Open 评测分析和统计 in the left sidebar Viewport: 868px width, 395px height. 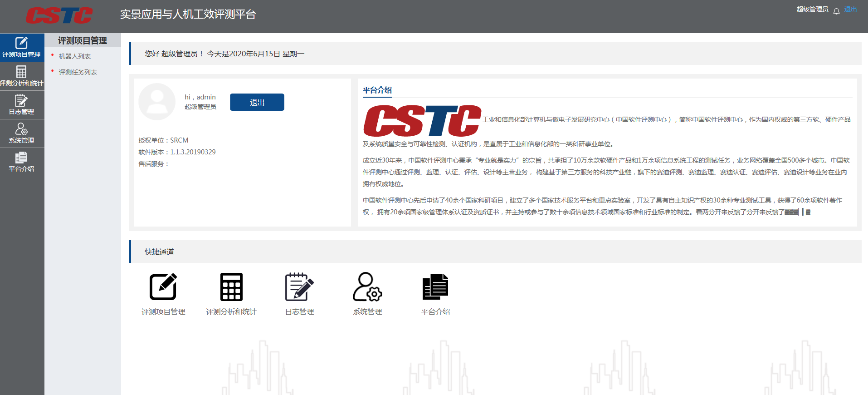[22, 76]
